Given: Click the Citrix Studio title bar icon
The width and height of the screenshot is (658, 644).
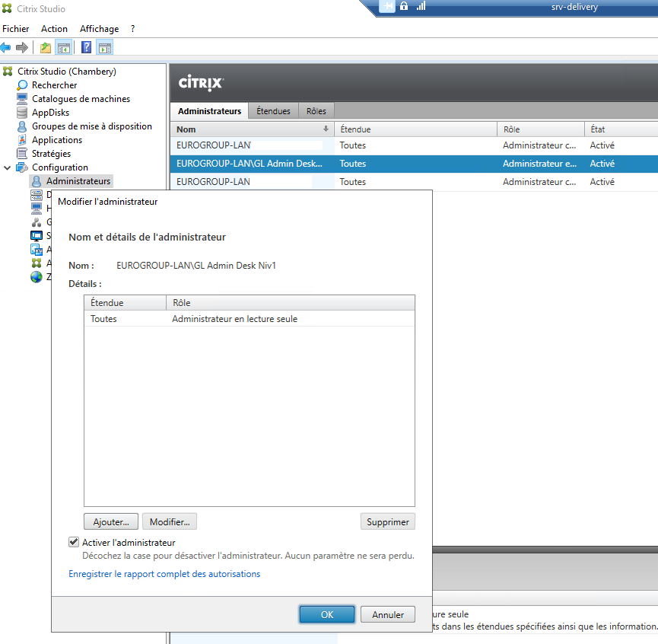Looking at the screenshot, I should click(x=7, y=8).
